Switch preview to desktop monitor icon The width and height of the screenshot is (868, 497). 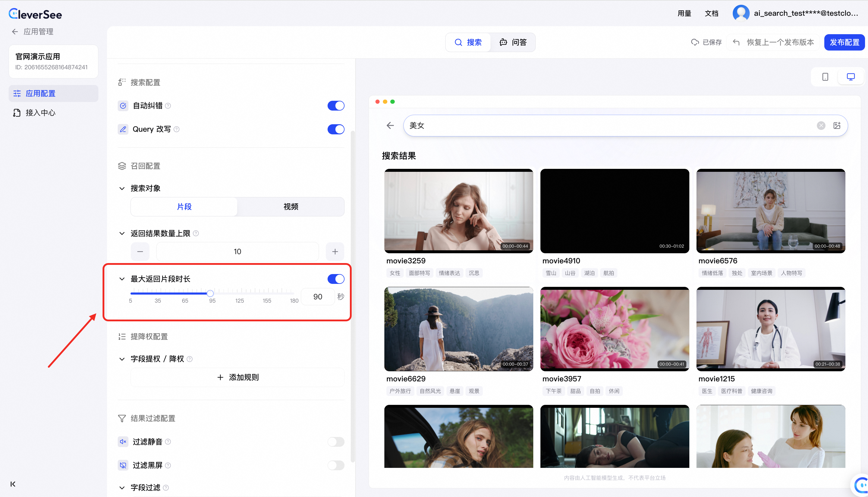tap(850, 77)
